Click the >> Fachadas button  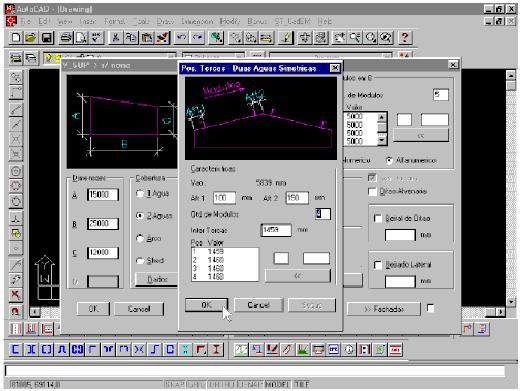384,309
